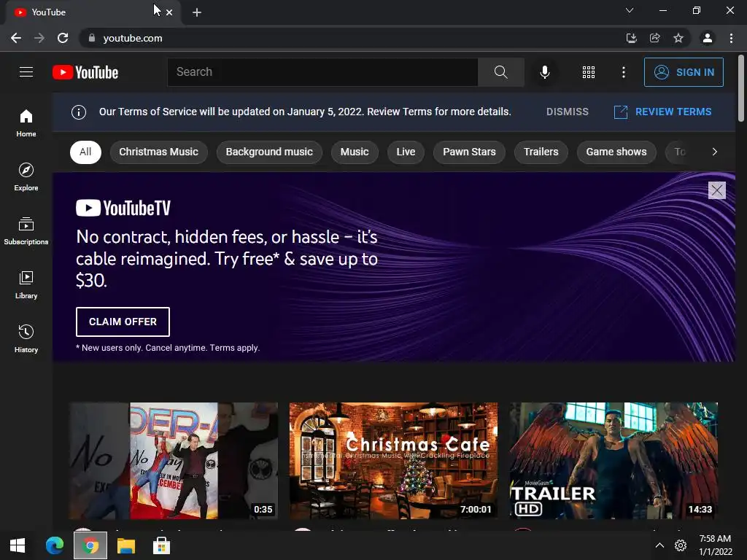The image size is (747, 560).
Task: Show more category chips with right arrow
Action: click(x=714, y=152)
